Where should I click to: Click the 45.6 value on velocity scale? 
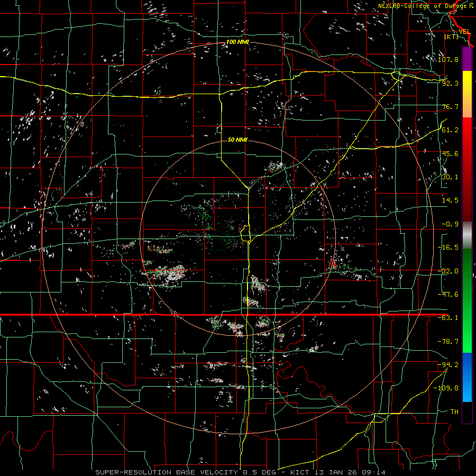pos(450,153)
